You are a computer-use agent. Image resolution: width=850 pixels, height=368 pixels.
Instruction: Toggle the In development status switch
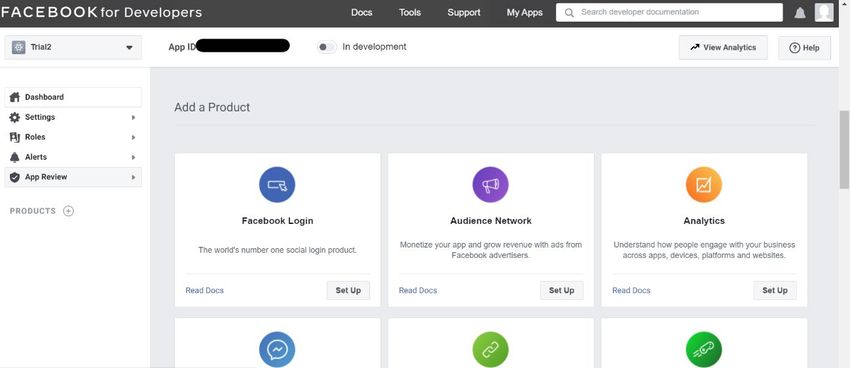(327, 47)
